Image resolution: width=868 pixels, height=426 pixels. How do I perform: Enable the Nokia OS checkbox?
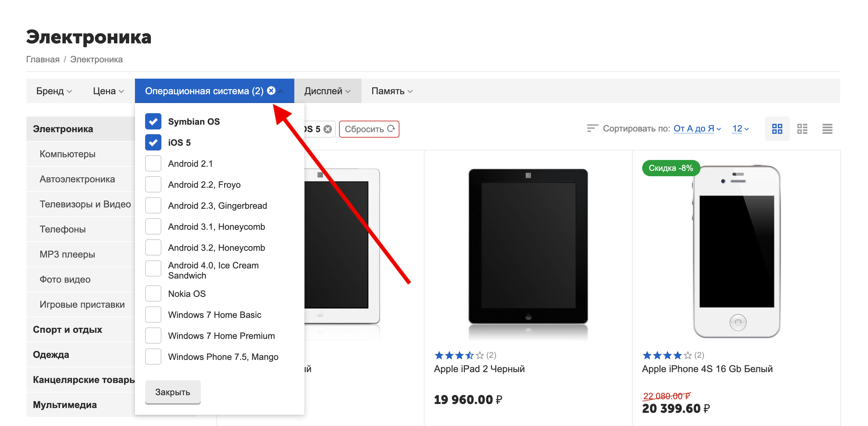153,293
